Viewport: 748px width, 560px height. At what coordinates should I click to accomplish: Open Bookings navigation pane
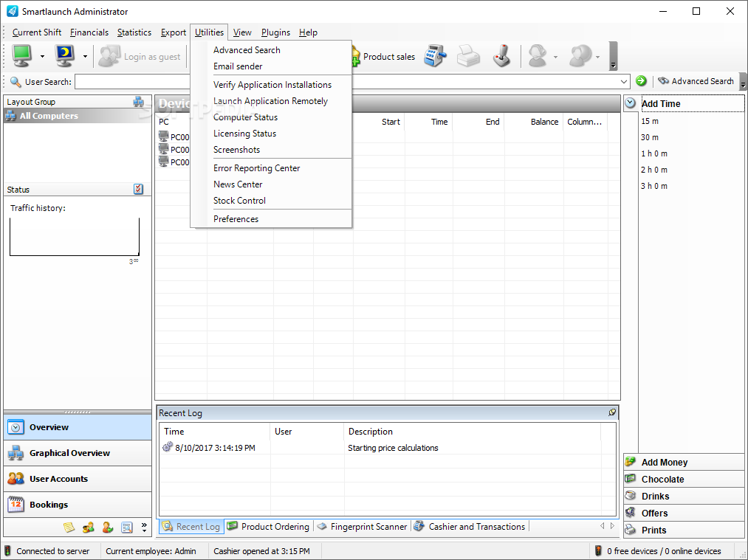click(78, 504)
